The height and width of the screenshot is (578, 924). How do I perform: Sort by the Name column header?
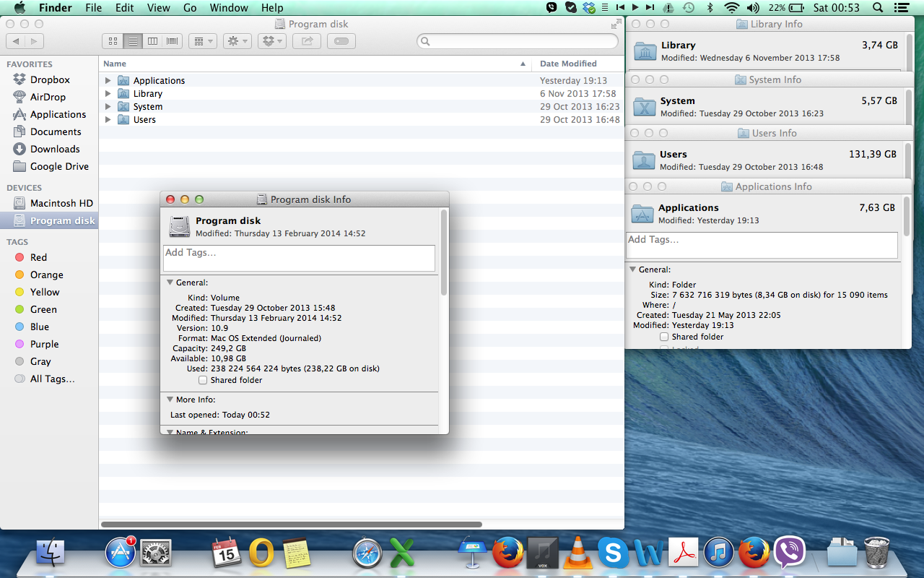pyautogui.click(x=316, y=64)
